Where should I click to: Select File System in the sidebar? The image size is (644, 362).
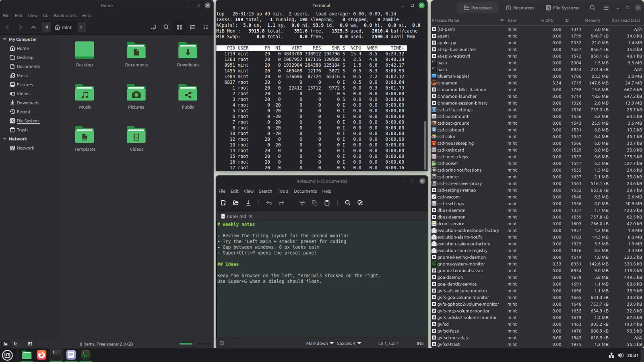coord(28,121)
